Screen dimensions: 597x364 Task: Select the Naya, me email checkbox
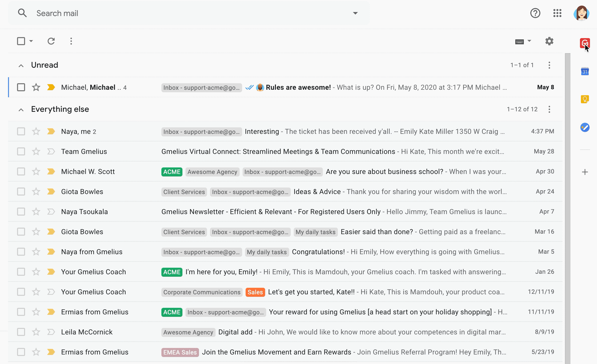tap(21, 131)
